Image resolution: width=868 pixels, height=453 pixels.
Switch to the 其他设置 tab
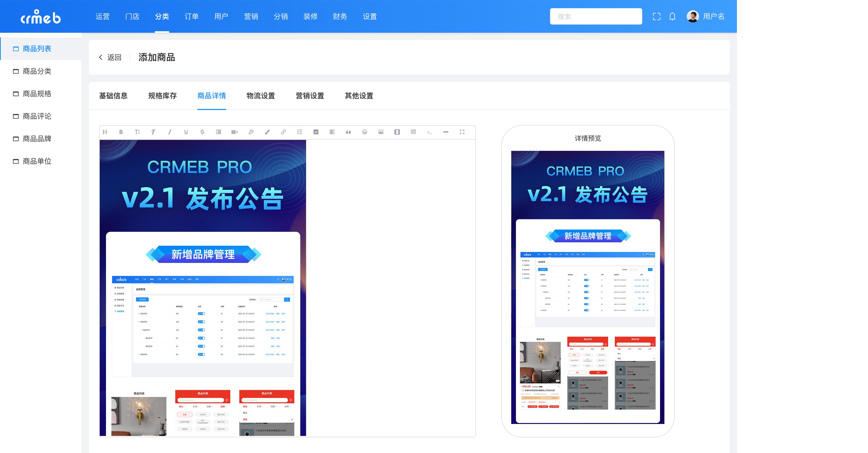click(359, 96)
